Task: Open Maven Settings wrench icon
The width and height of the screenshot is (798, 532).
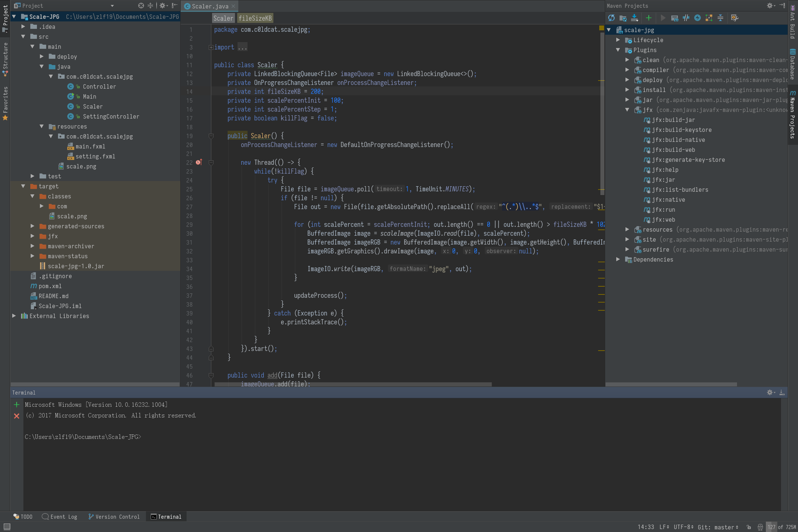Action: pos(734,18)
